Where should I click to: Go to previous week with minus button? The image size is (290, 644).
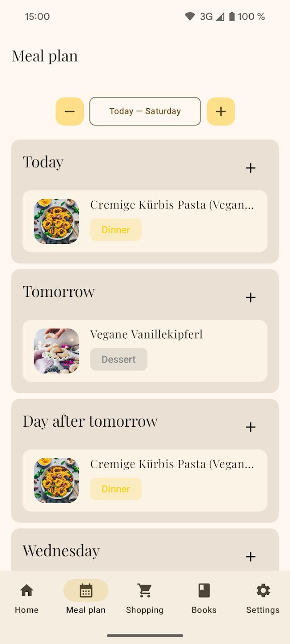(69, 111)
